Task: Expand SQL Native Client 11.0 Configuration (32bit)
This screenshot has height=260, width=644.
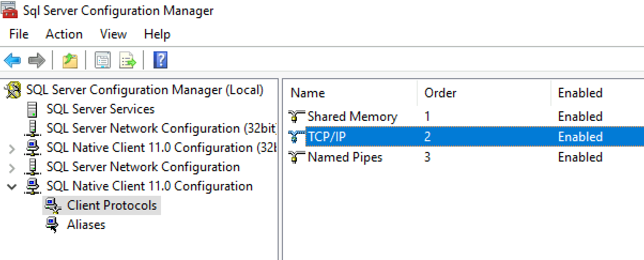Action: click(12, 148)
